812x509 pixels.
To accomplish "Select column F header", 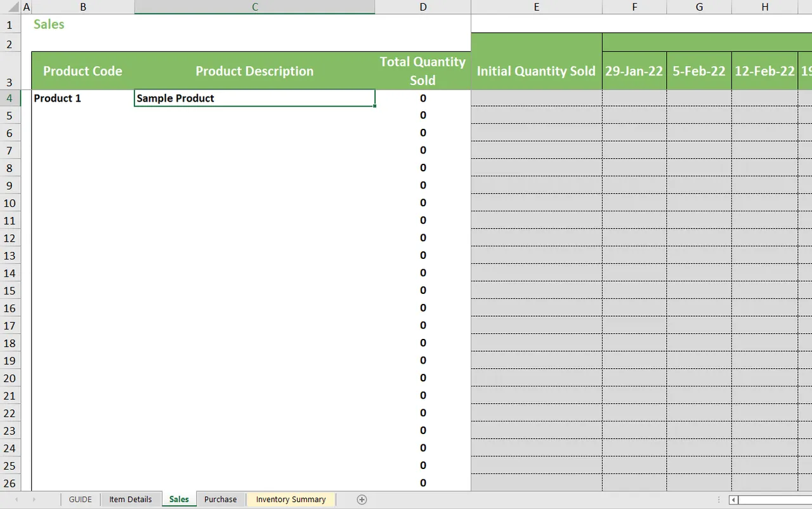I will click(634, 7).
